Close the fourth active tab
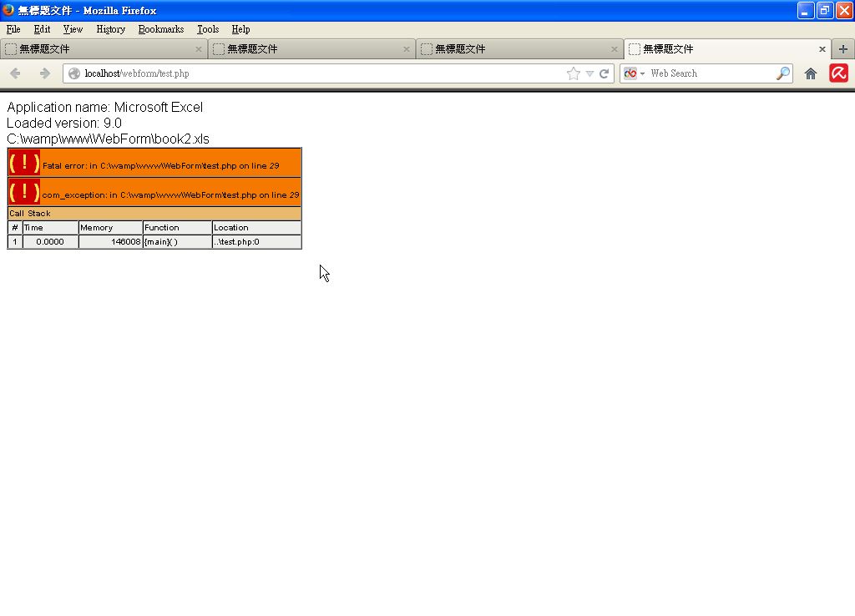The width and height of the screenshot is (855, 616). point(822,49)
